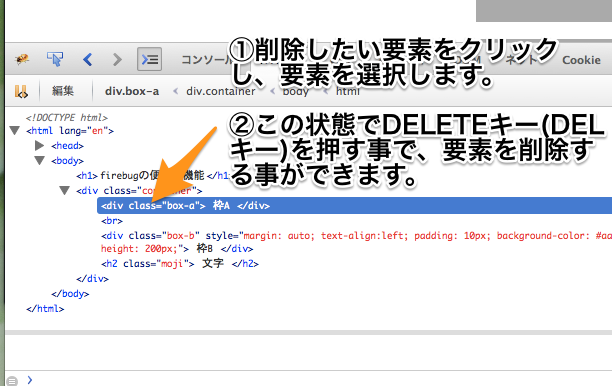Go back with the blue left arrow

[x=88, y=60]
